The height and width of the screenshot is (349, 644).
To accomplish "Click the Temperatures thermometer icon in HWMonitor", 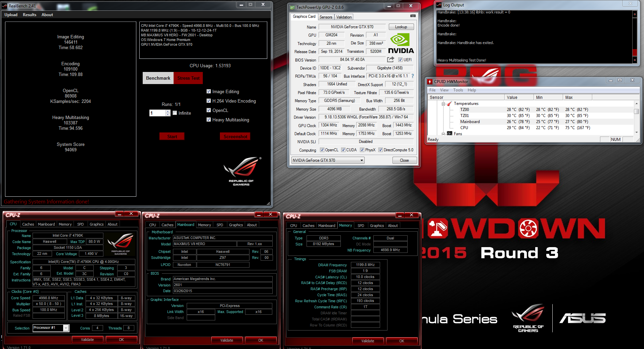I will [x=449, y=104].
